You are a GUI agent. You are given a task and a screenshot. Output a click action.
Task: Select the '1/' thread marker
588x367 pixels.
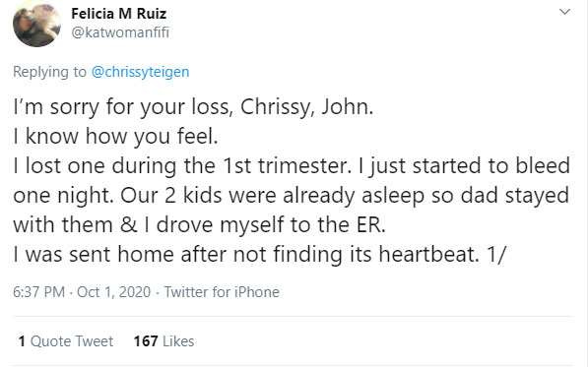tap(496, 254)
